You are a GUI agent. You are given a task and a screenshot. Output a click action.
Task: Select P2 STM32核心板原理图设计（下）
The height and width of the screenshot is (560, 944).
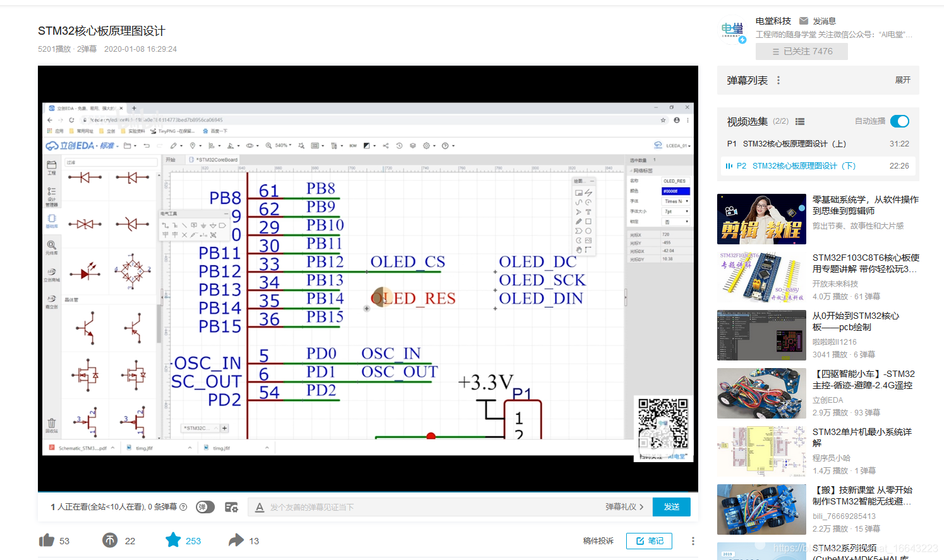click(818, 166)
